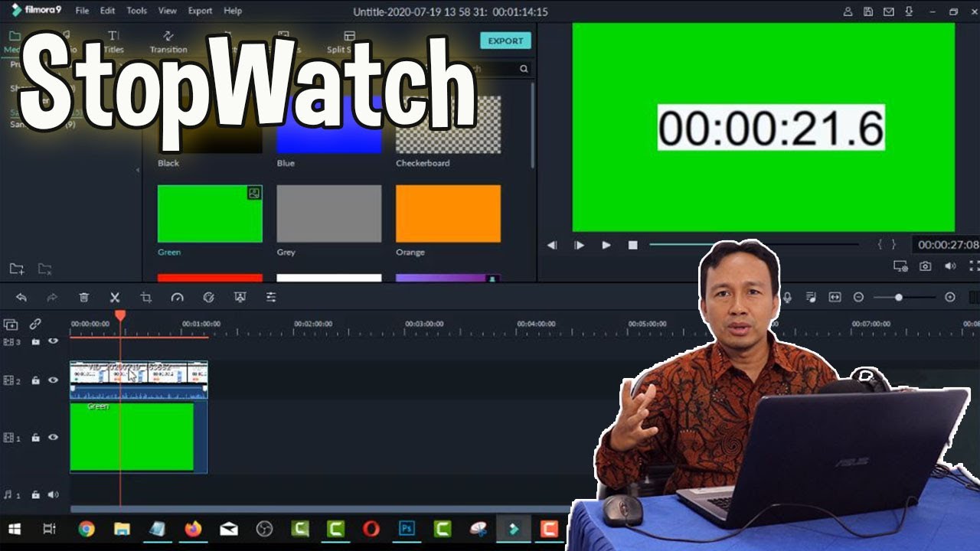Select the Green color sample thumbnail

pos(210,214)
